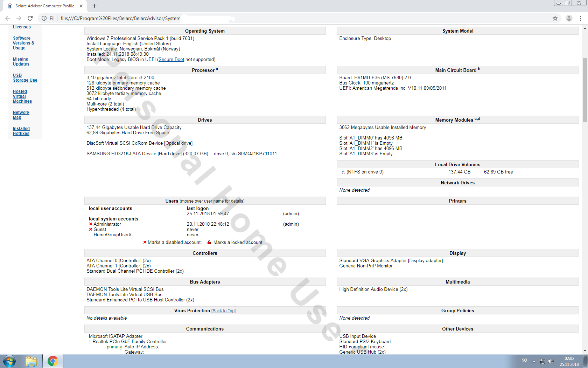Click the taskbar clock showing 02:02

pyautogui.click(x=569, y=361)
